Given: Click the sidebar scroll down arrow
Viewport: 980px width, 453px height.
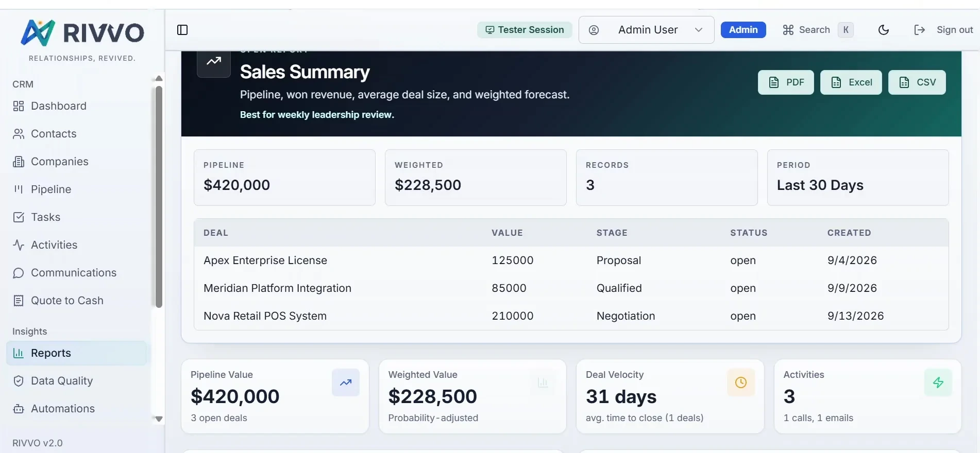Looking at the screenshot, I should click(159, 419).
